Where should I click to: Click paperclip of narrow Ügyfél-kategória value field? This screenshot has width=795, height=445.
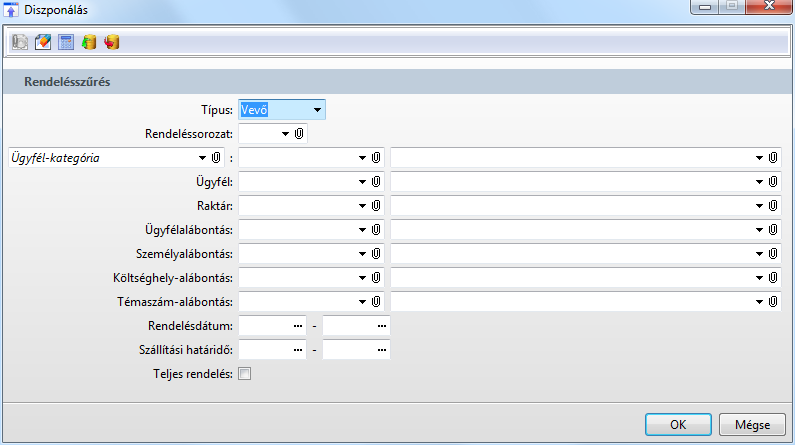pyautogui.click(x=376, y=158)
